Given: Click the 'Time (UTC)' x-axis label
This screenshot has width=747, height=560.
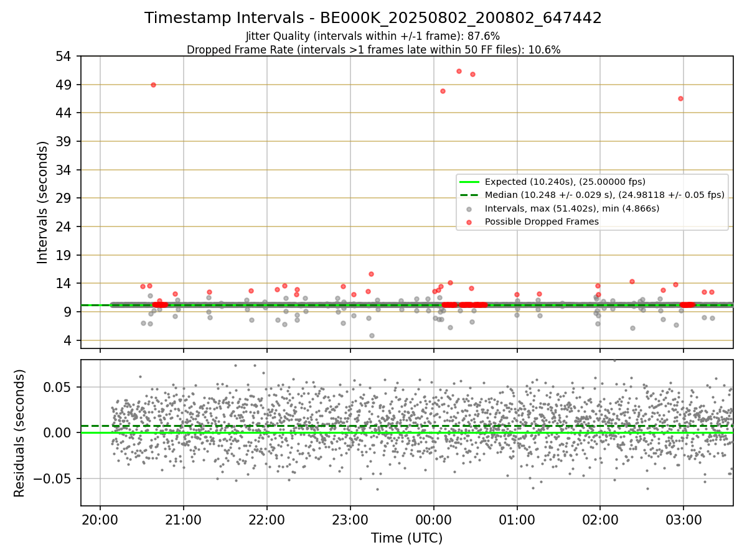Looking at the screenshot, I should coord(406,538).
